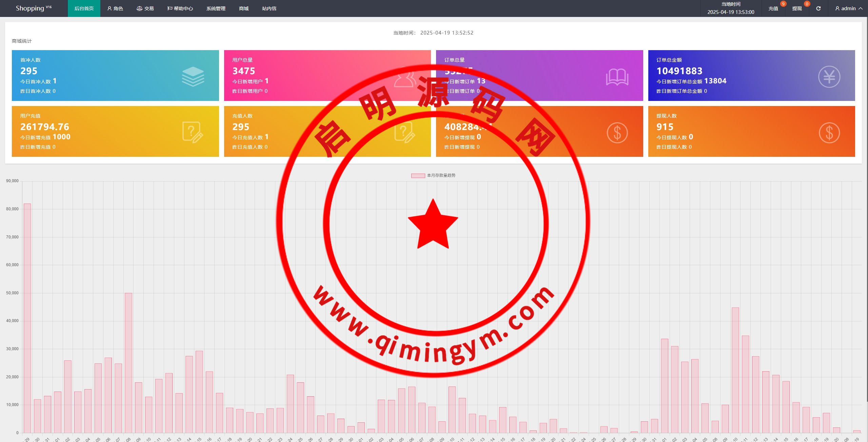The height and width of the screenshot is (442, 868).
Task: Click the refresh icon in top bar
Action: tap(818, 8)
